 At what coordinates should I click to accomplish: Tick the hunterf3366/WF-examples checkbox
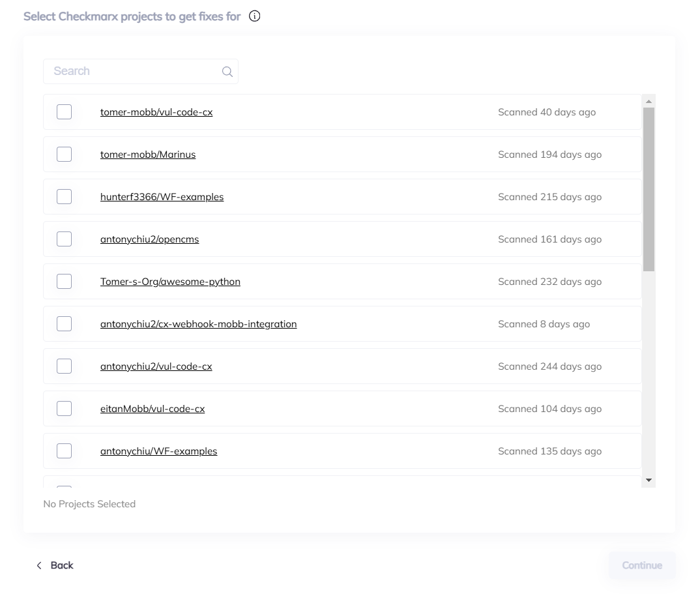coord(64,197)
